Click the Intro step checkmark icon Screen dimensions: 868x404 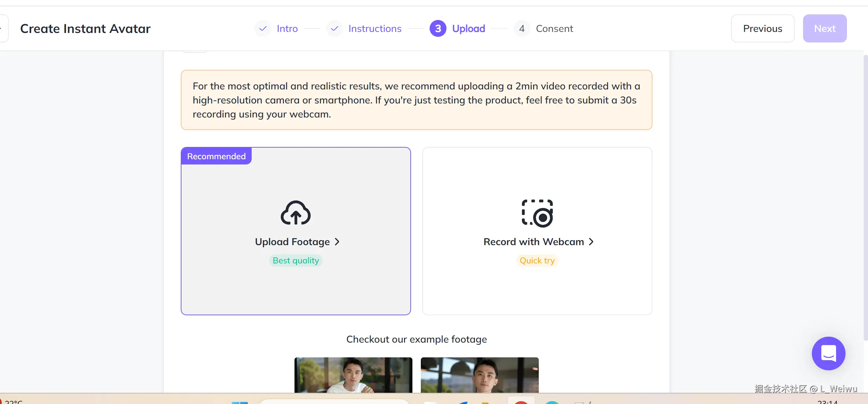coord(263,28)
